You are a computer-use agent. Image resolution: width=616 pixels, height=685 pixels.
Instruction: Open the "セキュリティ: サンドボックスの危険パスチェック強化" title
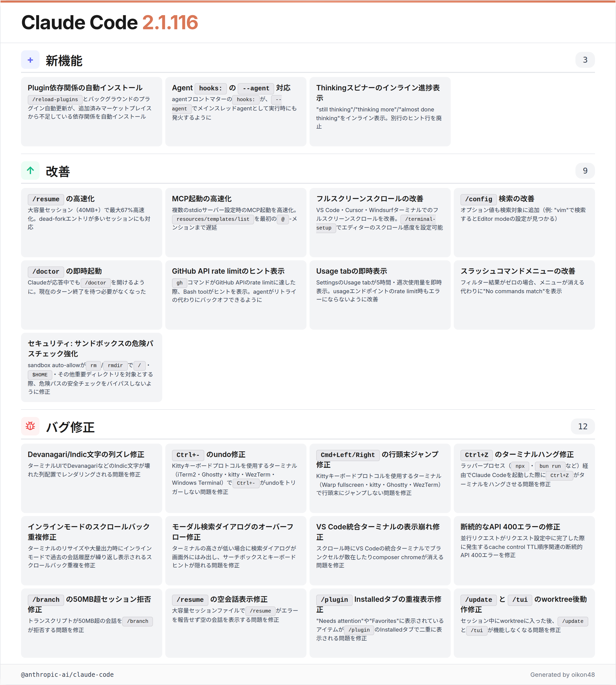coord(90,348)
